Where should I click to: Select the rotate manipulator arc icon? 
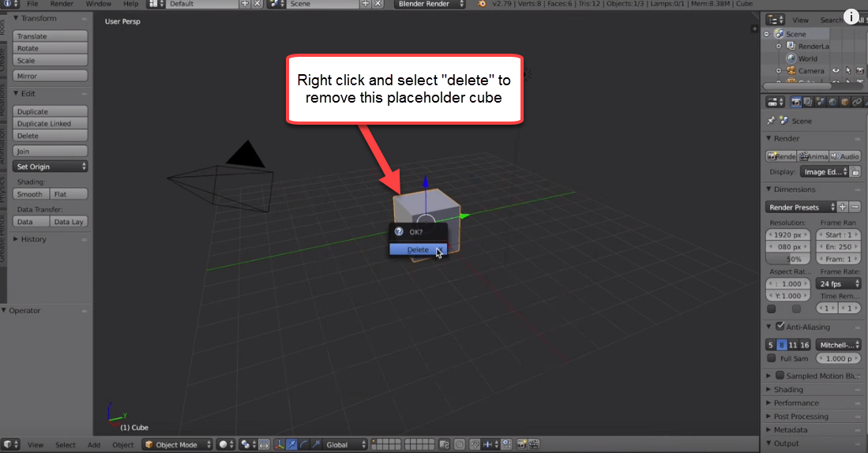tap(303, 444)
